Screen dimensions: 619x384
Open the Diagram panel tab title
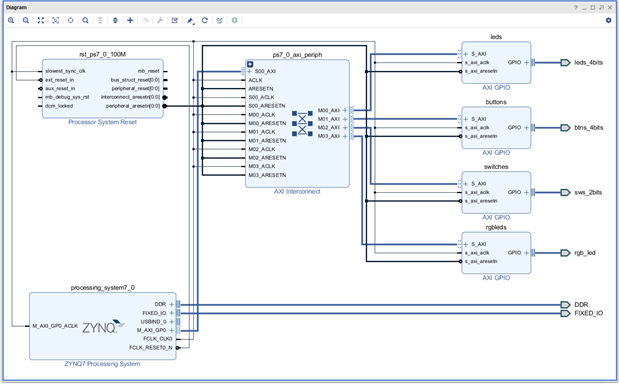pyautogui.click(x=16, y=7)
